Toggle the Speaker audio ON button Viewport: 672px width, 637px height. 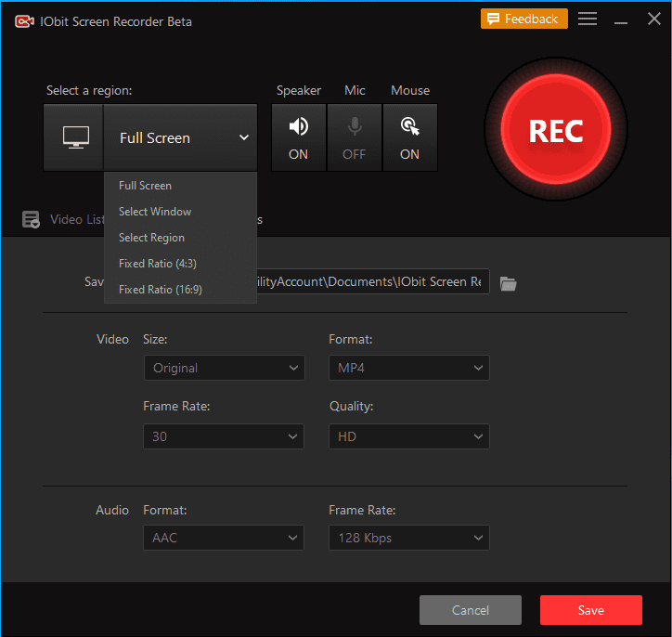[298, 137]
